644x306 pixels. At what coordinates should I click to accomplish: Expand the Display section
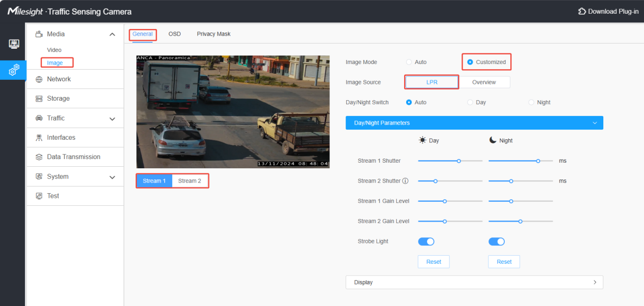(x=474, y=282)
